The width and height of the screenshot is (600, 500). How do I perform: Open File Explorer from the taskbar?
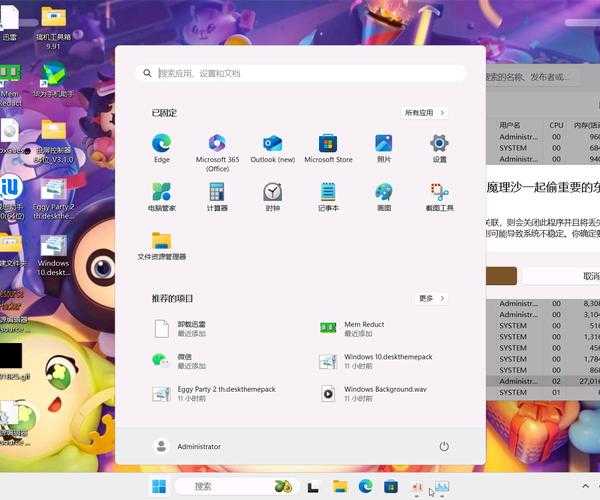(339, 487)
